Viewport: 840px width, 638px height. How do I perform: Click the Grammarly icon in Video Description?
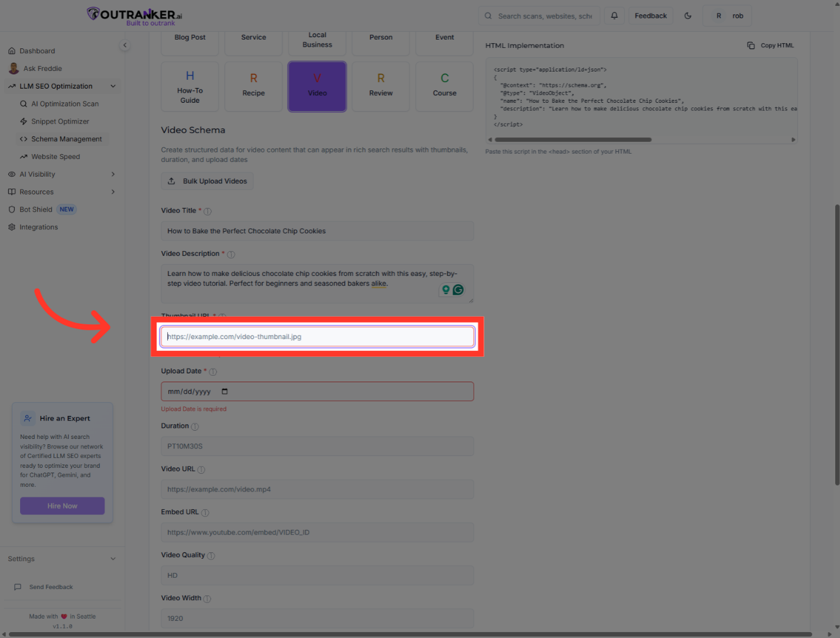click(x=458, y=289)
